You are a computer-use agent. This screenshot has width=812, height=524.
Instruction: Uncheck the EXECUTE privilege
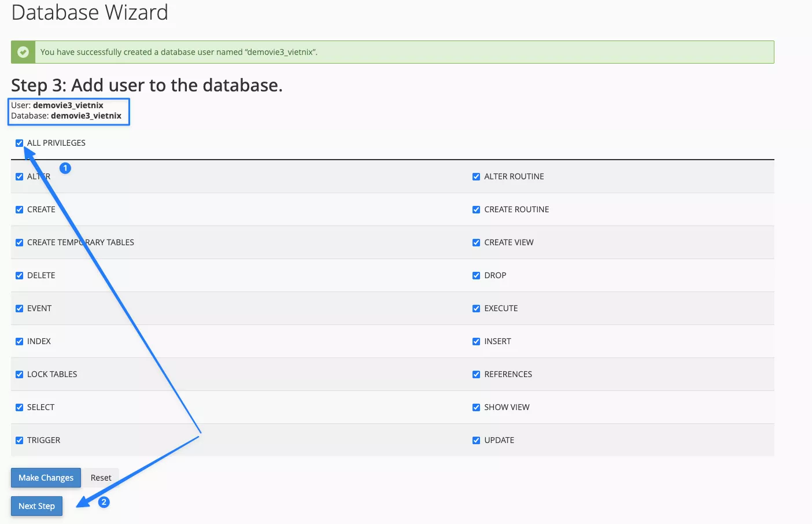point(476,308)
